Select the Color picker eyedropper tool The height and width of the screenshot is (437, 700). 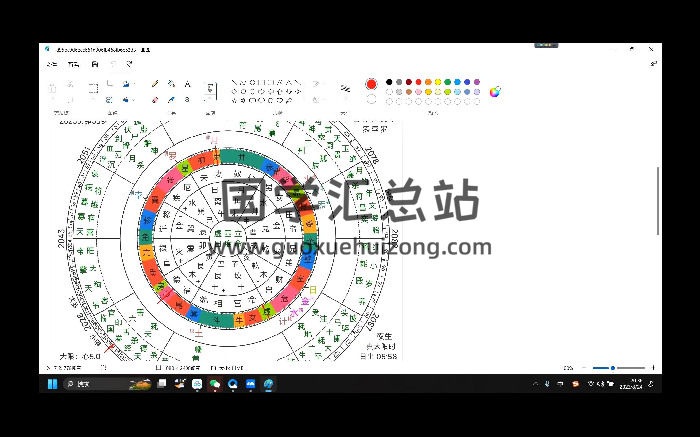point(171,100)
